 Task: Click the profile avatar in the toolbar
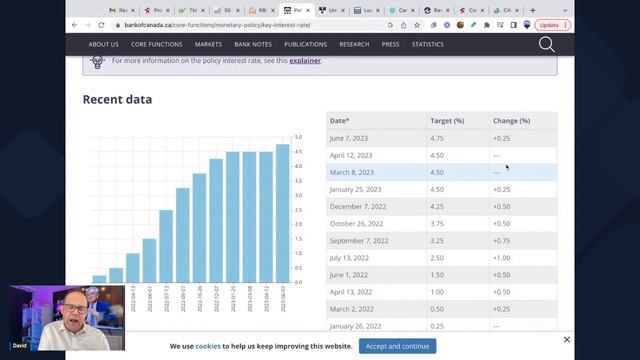click(x=527, y=25)
